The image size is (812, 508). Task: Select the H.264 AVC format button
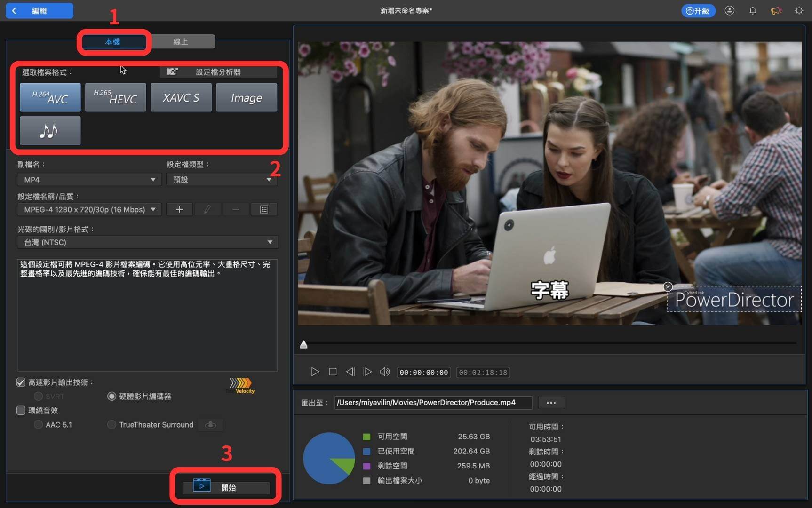[50, 97]
